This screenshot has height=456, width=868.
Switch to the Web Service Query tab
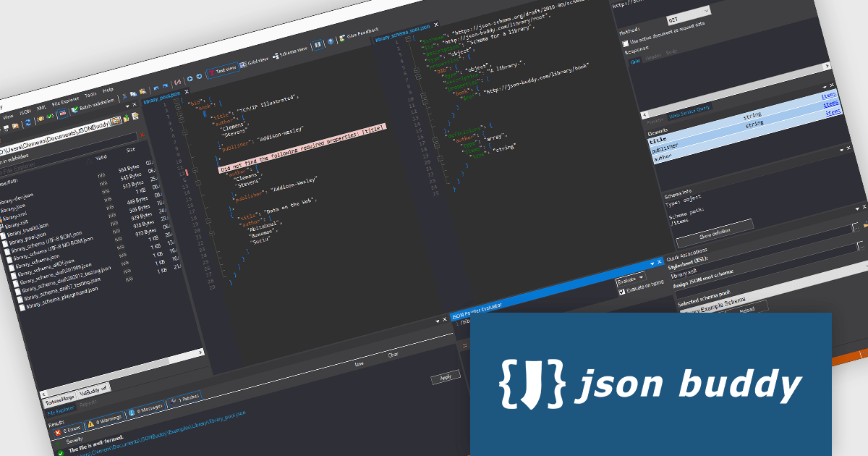tap(689, 106)
